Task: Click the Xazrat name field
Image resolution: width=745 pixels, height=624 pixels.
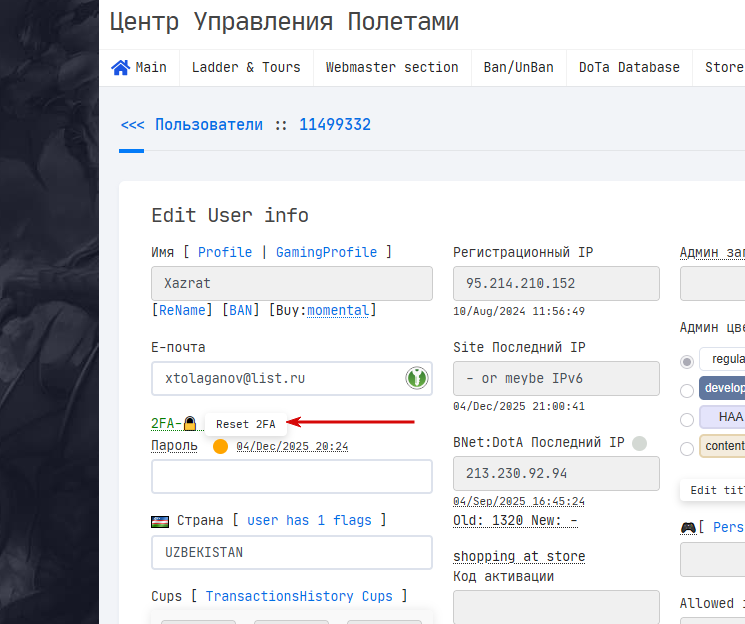Action: [x=292, y=283]
